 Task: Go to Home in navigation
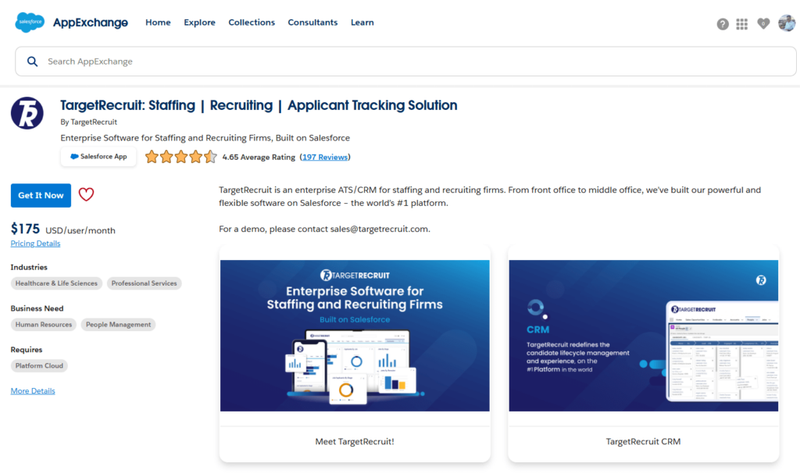[158, 22]
